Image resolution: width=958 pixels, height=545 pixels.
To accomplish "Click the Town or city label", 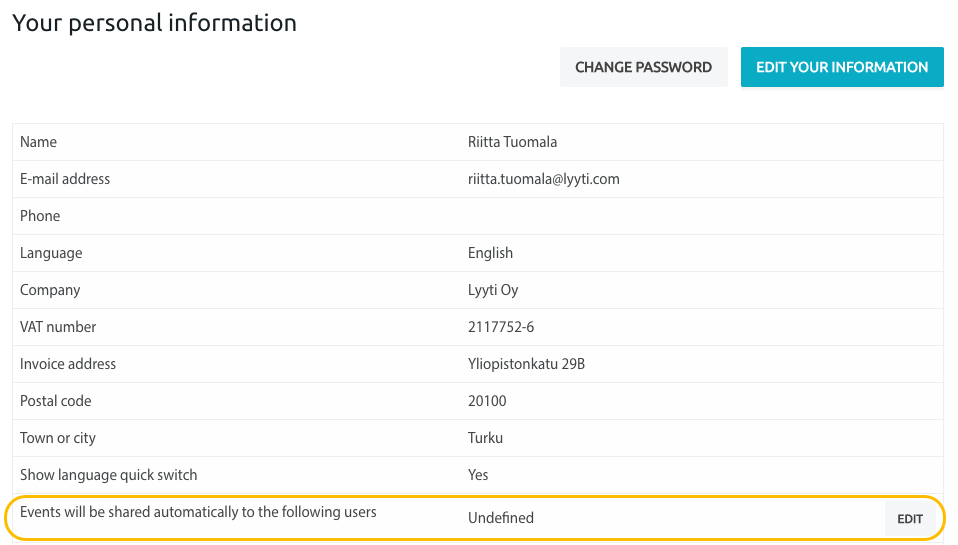I will [58, 438].
